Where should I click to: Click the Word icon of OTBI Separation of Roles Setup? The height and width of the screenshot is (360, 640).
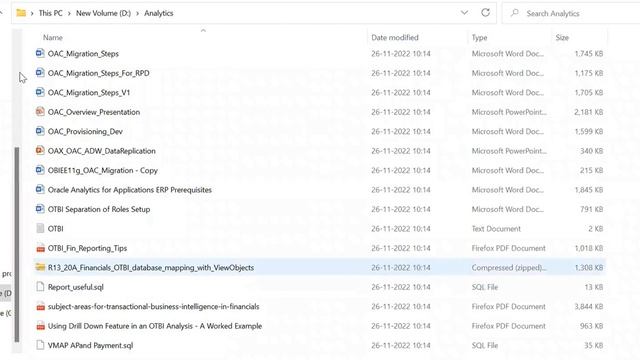click(x=40, y=209)
